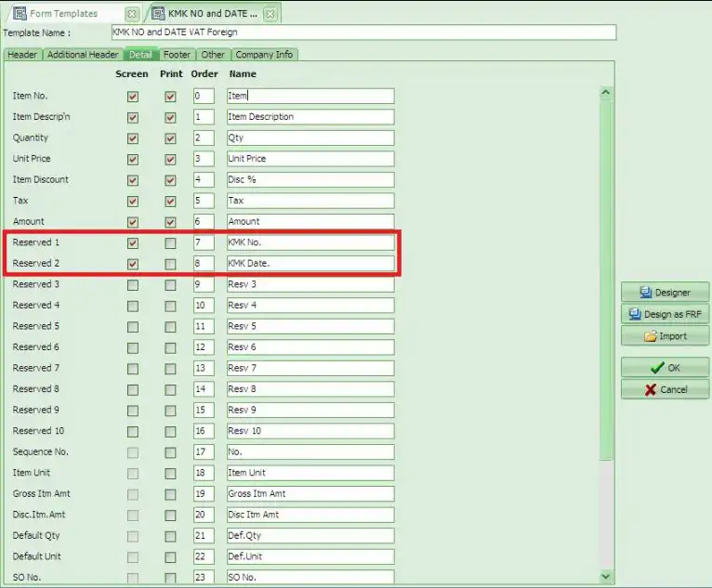
Task: Cancel using the red X button
Action: 665,389
